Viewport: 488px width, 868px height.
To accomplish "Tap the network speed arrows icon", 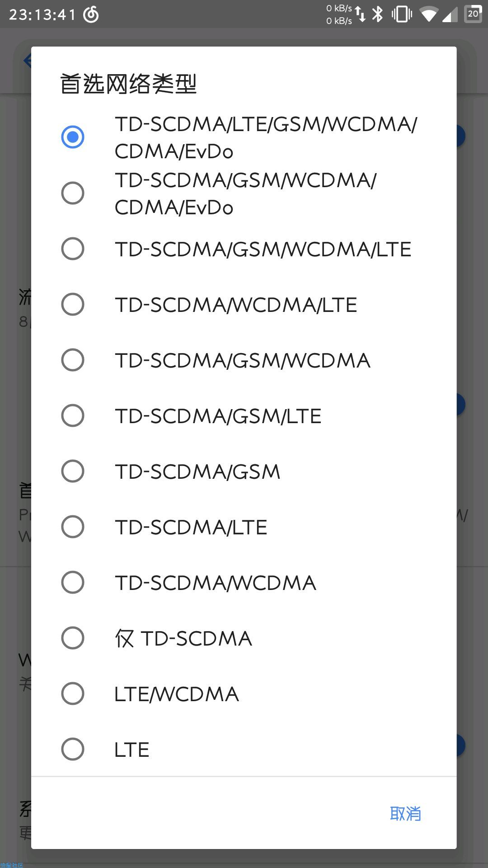I will 360,14.
